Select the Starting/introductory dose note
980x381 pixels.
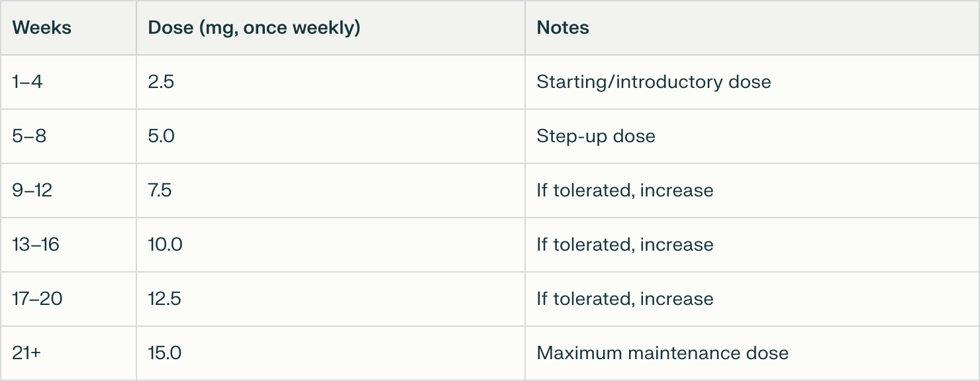tap(654, 82)
